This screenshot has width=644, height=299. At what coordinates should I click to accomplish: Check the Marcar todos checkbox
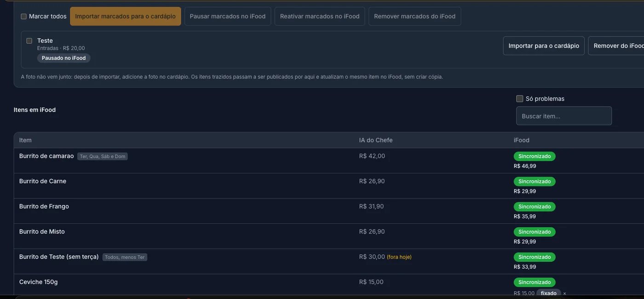pyautogui.click(x=23, y=17)
